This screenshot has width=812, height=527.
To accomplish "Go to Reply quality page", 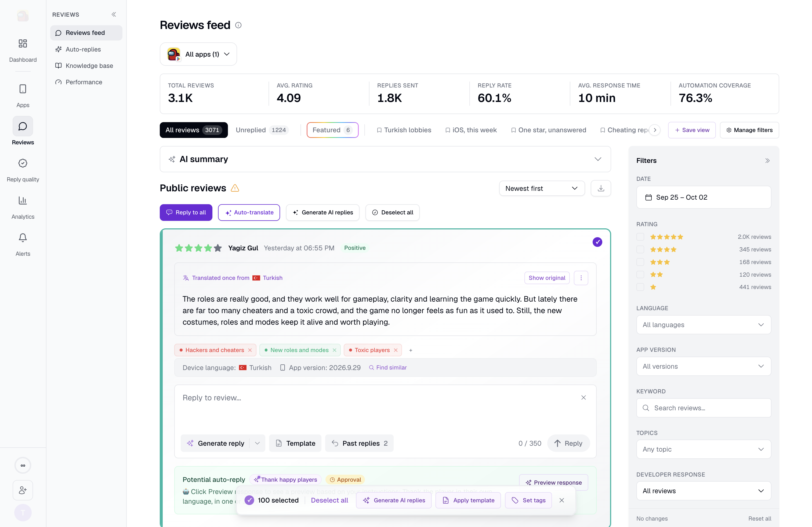I will pos(23,170).
